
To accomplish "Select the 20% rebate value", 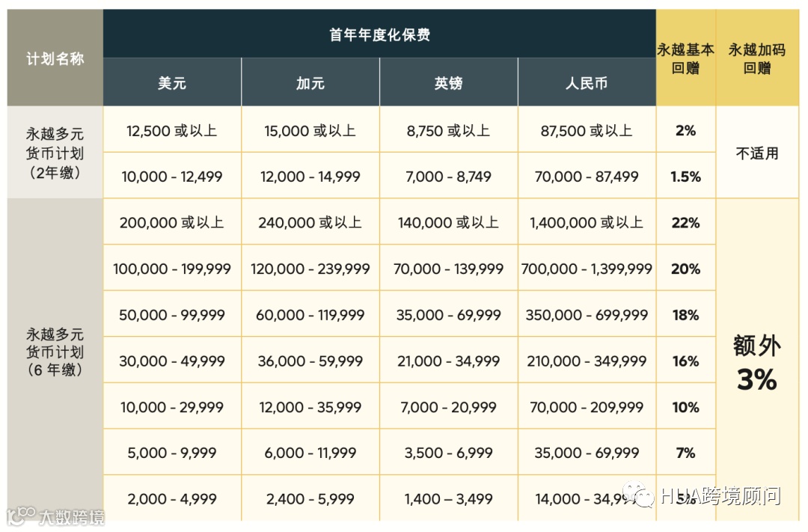I will (686, 268).
